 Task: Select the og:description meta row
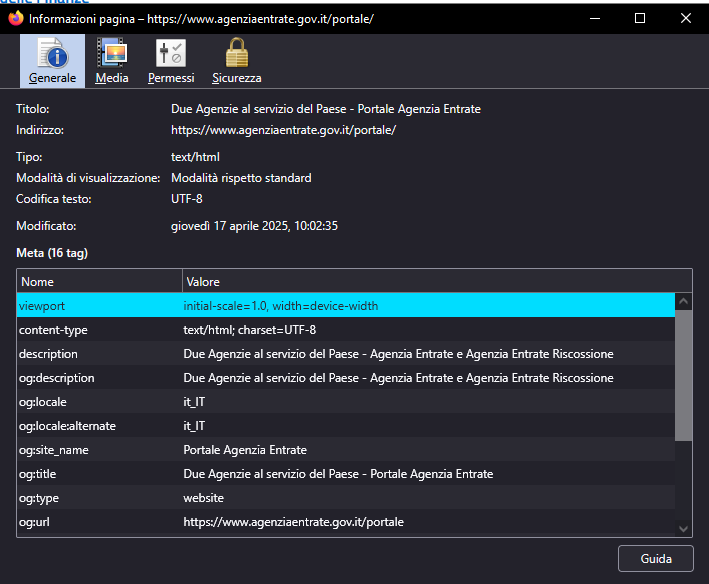coord(346,378)
